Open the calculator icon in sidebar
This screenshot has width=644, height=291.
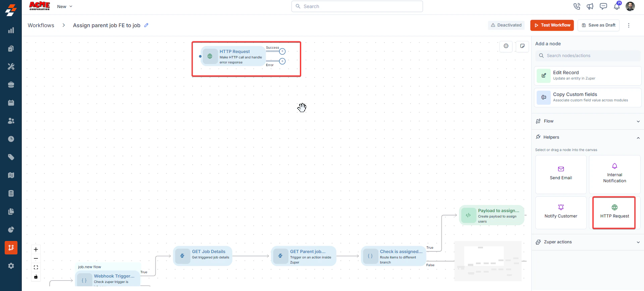tap(11, 193)
